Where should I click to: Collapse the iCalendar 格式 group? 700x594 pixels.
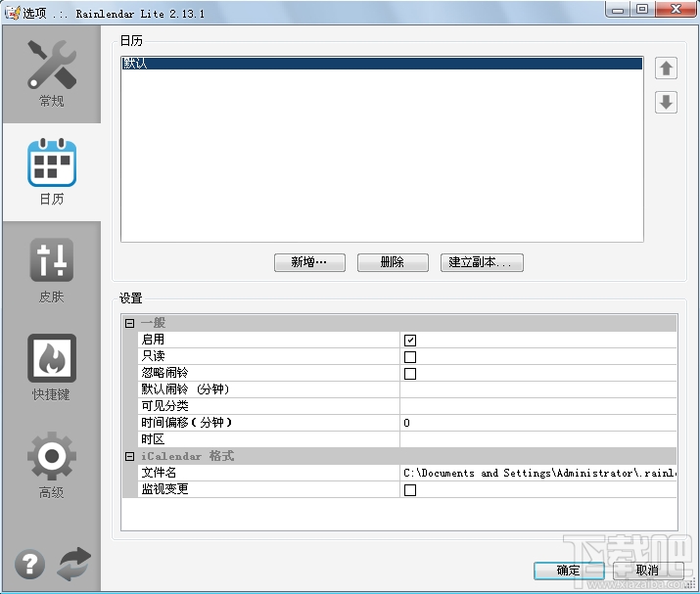(x=129, y=456)
